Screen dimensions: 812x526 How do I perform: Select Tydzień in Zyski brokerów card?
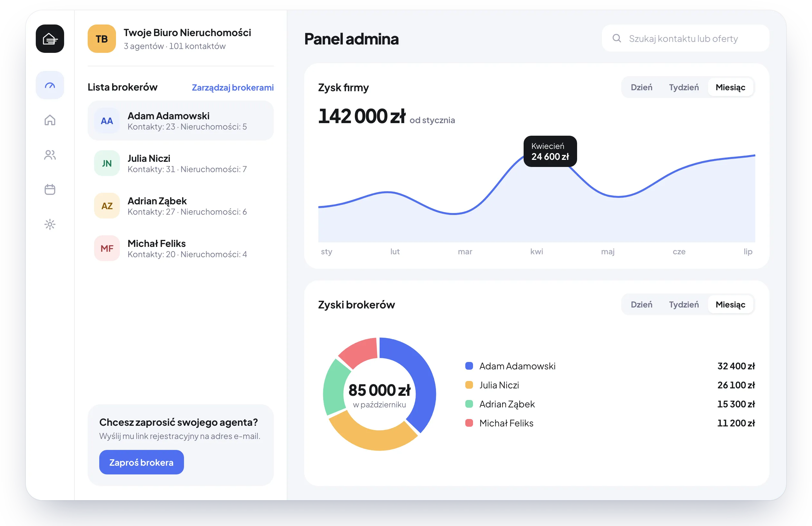pyautogui.click(x=683, y=305)
